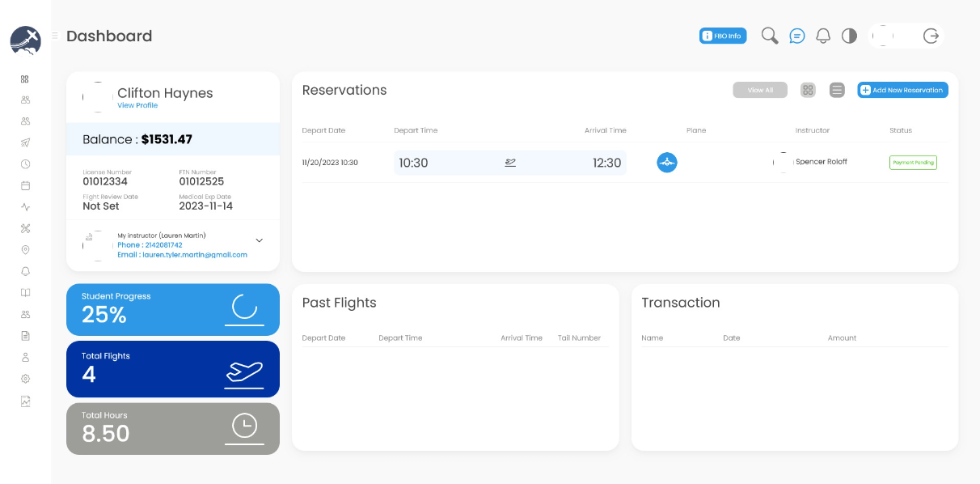Click the search magnifier in header
This screenshot has width=980, height=484.
click(770, 36)
